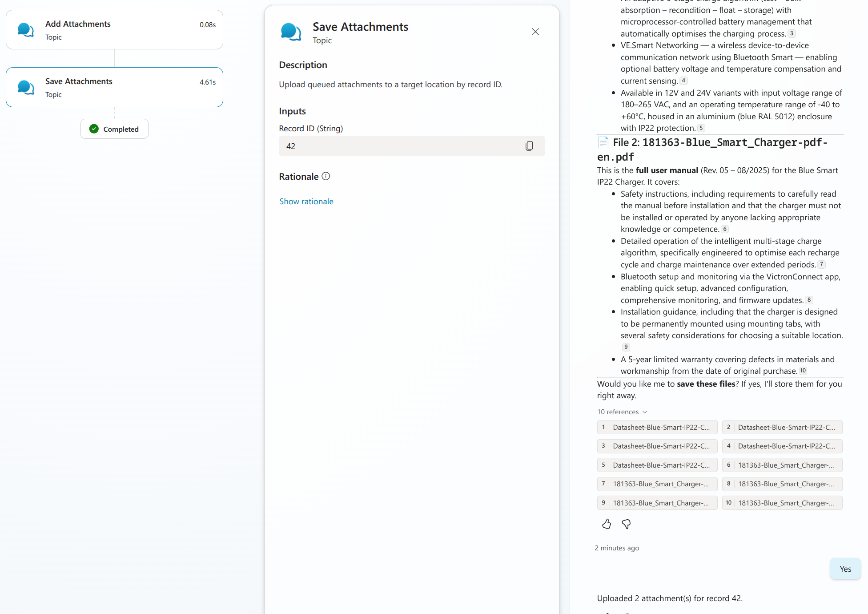Select the Add Attachments topic card

[114, 30]
